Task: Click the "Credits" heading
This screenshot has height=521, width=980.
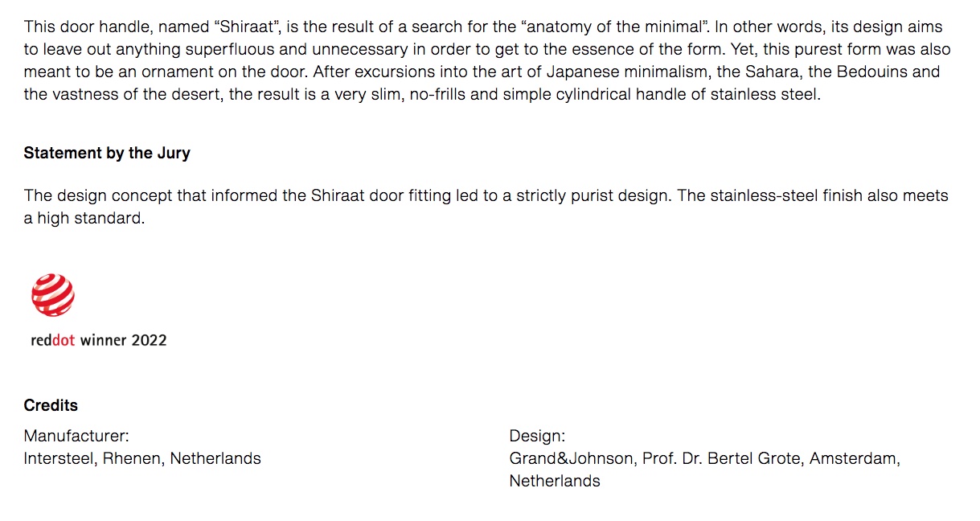Action: coord(51,405)
